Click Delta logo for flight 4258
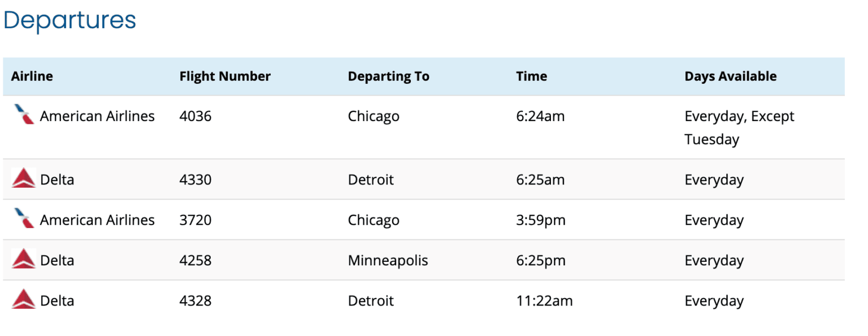 (24, 259)
